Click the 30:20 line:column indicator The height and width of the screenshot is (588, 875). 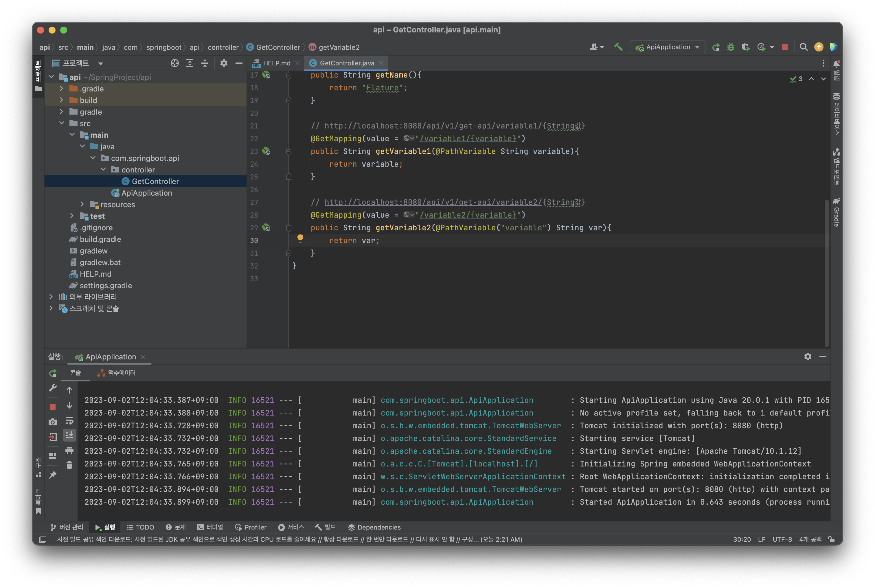[742, 539]
